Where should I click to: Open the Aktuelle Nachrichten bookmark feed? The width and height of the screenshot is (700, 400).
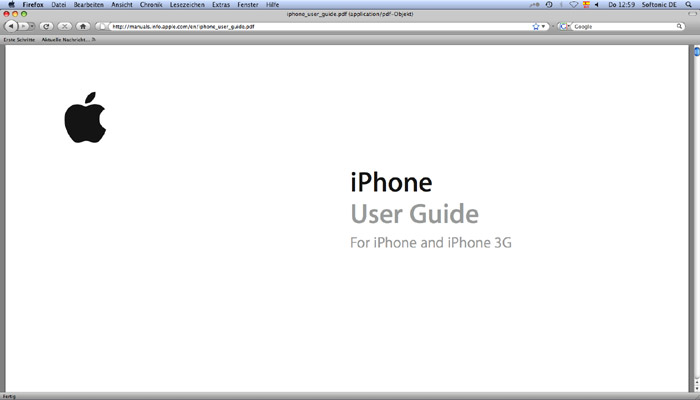tap(67, 38)
